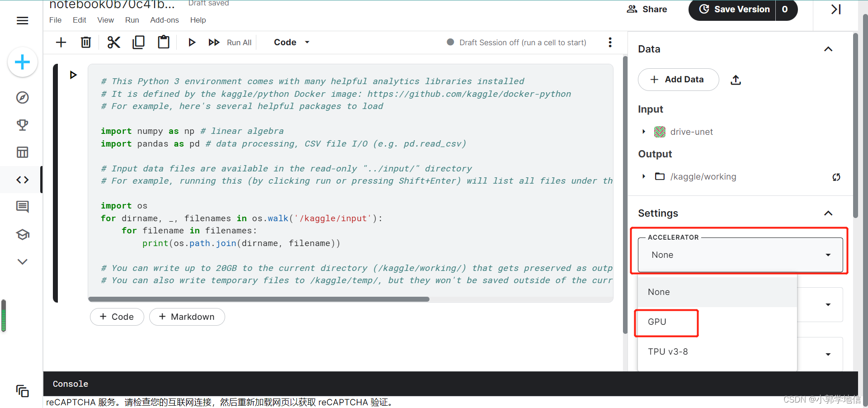Collapse the right sidebar panel arrow
The height and width of the screenshot is (408, 868).
(836, 9)
